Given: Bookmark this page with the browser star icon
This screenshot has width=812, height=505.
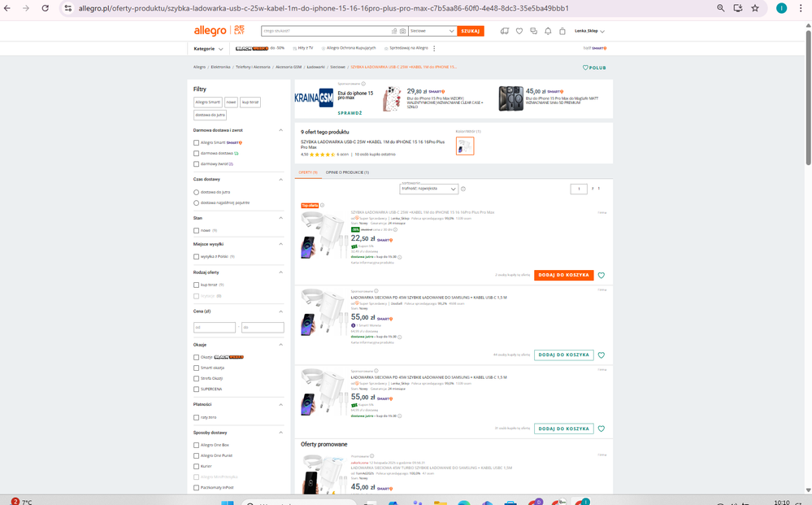Looking at the screenshot, I should click(755, 8).
